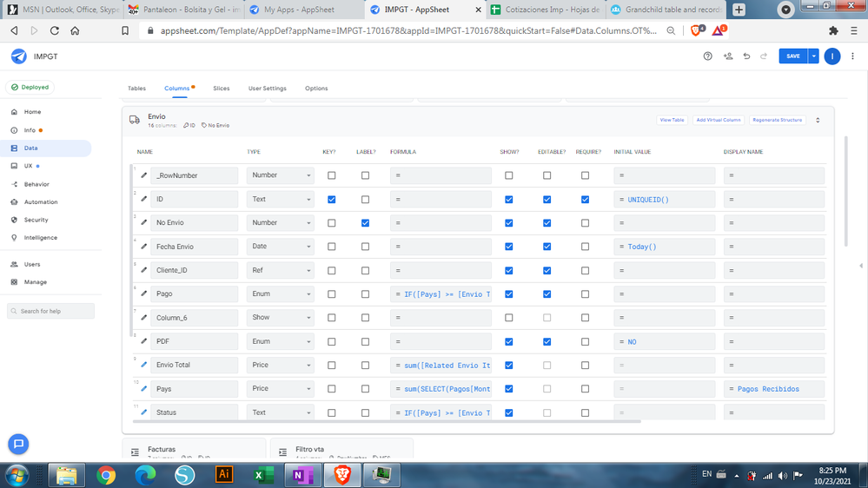The width and height of the screenshot is (868, 488).
Task: Undo the last change
Action: point(746,56)
